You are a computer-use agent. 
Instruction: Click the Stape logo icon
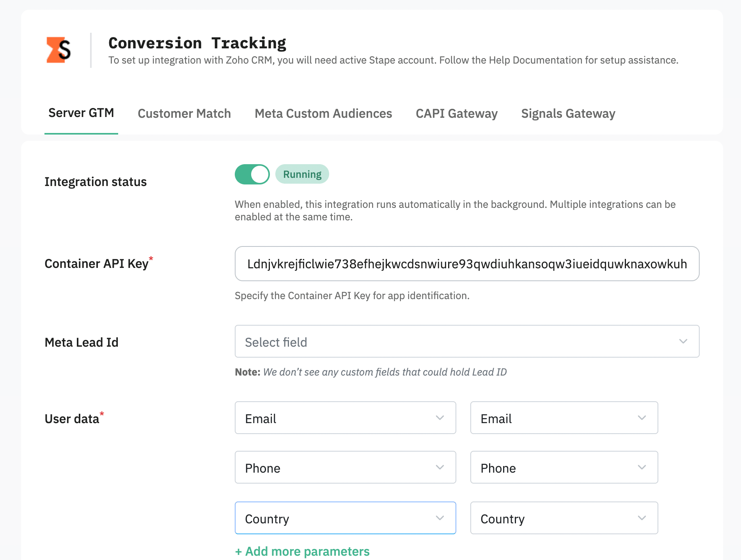point(58,50)
